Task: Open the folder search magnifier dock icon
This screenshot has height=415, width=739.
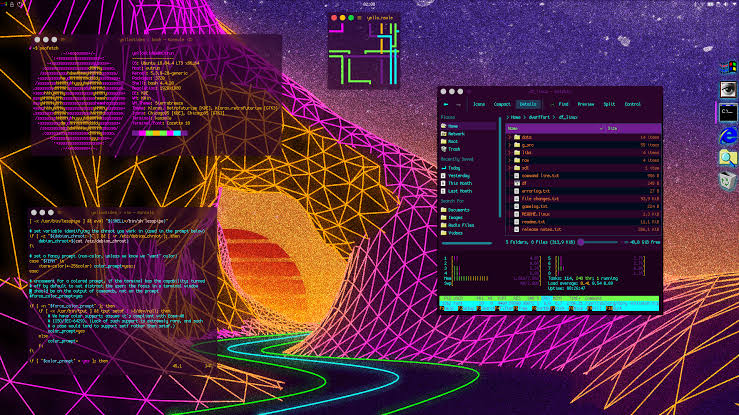Action: click(728, 158)
